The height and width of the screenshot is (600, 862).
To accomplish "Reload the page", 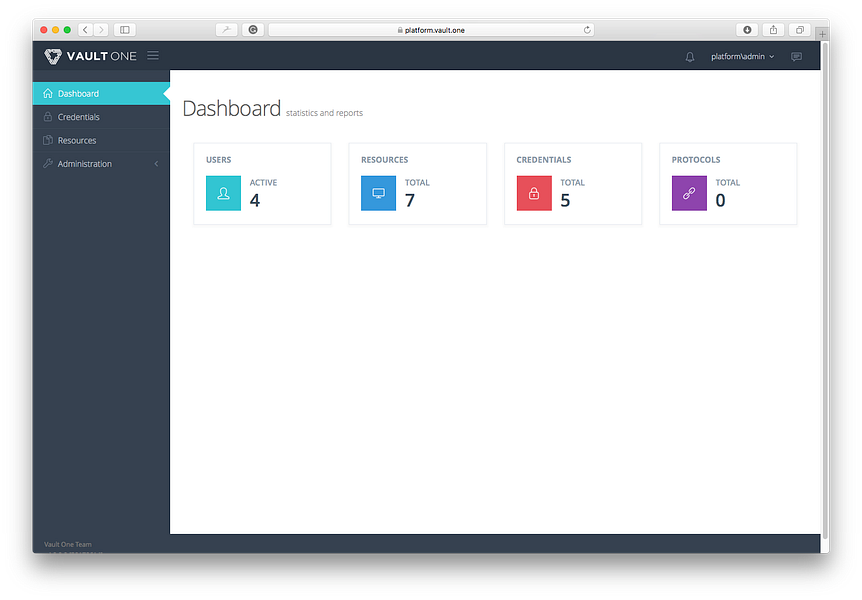I will (x=587, y=30).
